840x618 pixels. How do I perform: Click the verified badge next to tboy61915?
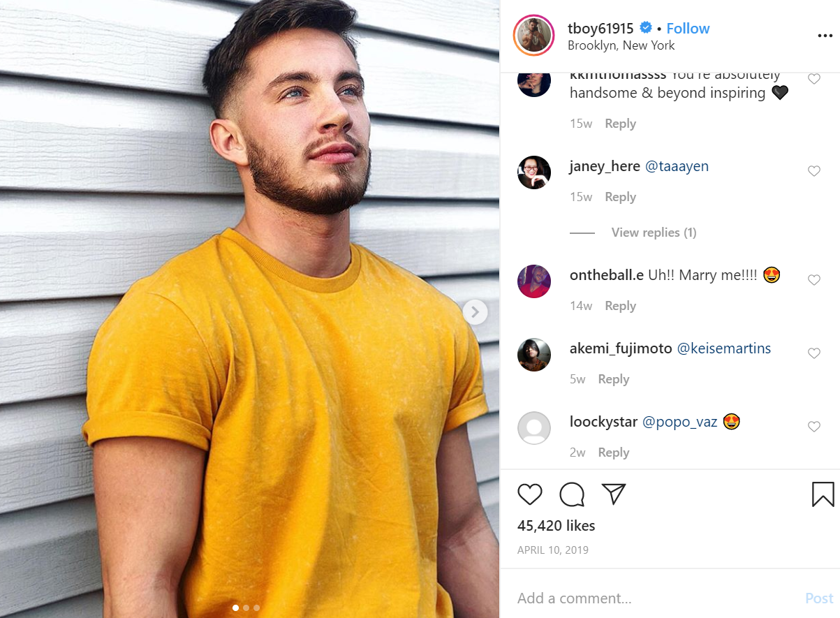click(x=646, y=28)
